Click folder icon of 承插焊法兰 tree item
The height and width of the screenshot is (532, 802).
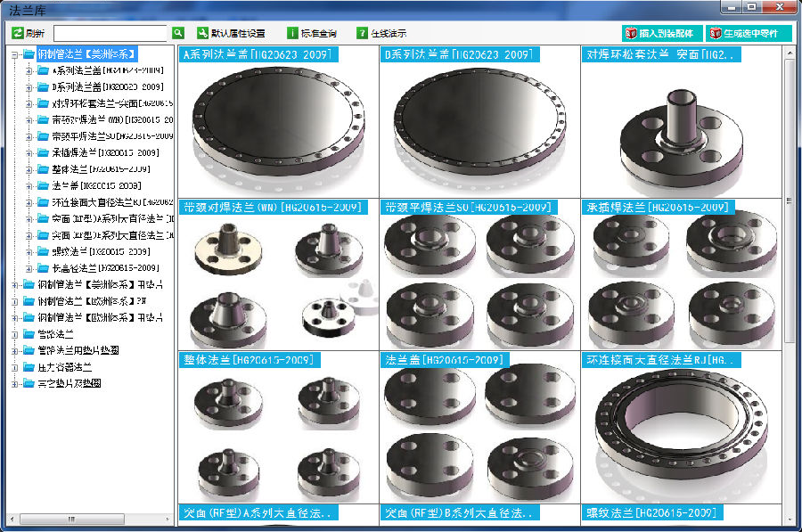[x=43, y=153]
